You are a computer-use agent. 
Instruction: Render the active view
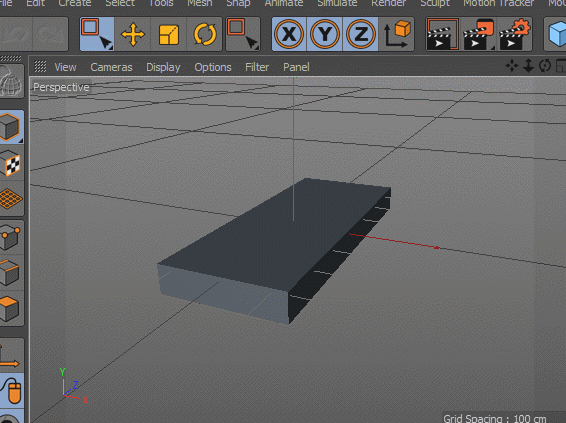pyautogui.click(x=443, y=34)
